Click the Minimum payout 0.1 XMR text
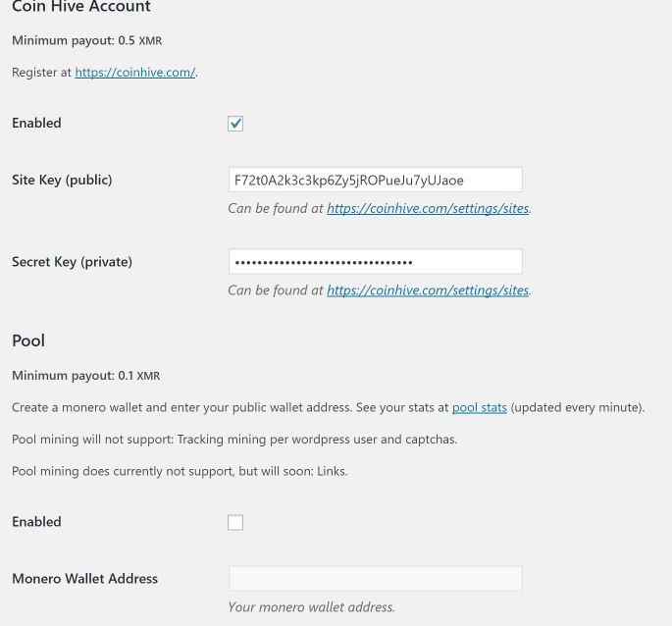This screenshot has height=626, width=672. tap(86, 375)
